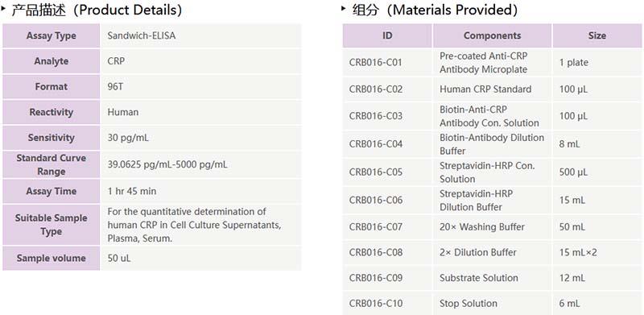Select the Product Details section heading
This screenshot has width=644, height=315.
click(x=97, y=10)
